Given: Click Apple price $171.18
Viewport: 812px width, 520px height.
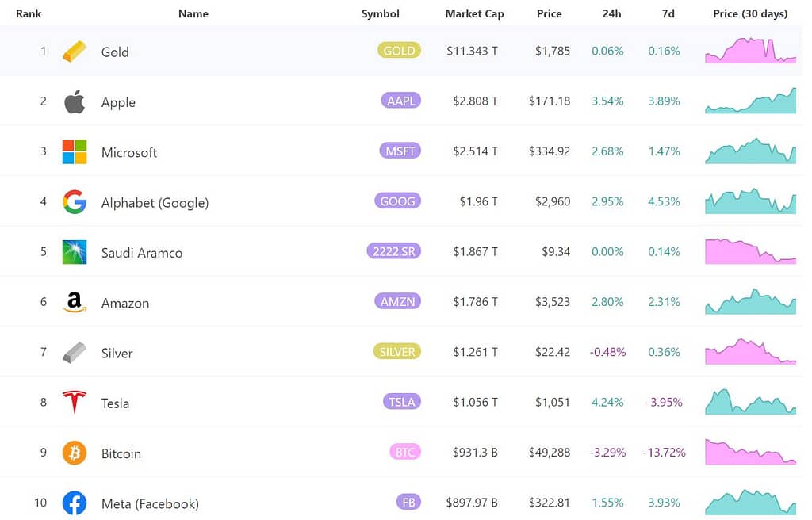Looking at the screenshot, I should 550,101.
